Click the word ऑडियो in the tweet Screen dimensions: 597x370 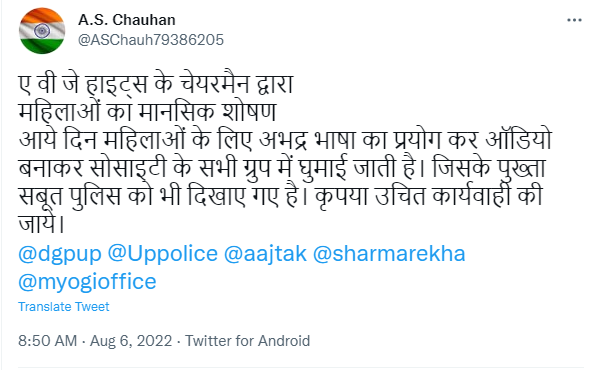(519, 140)
